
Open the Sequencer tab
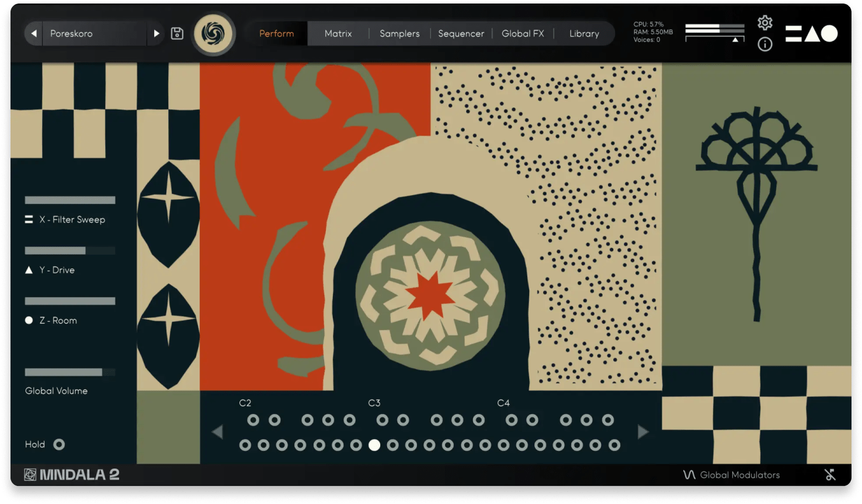pos(461,34)
